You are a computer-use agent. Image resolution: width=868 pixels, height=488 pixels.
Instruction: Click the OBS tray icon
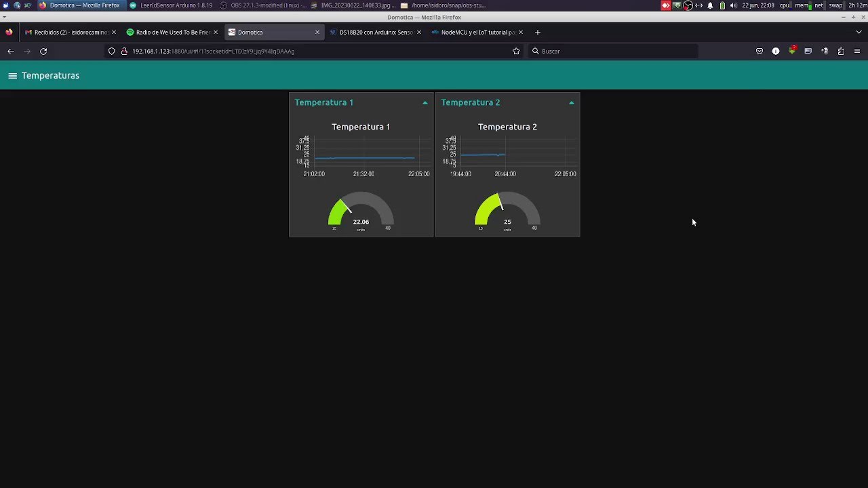(688, 5)
